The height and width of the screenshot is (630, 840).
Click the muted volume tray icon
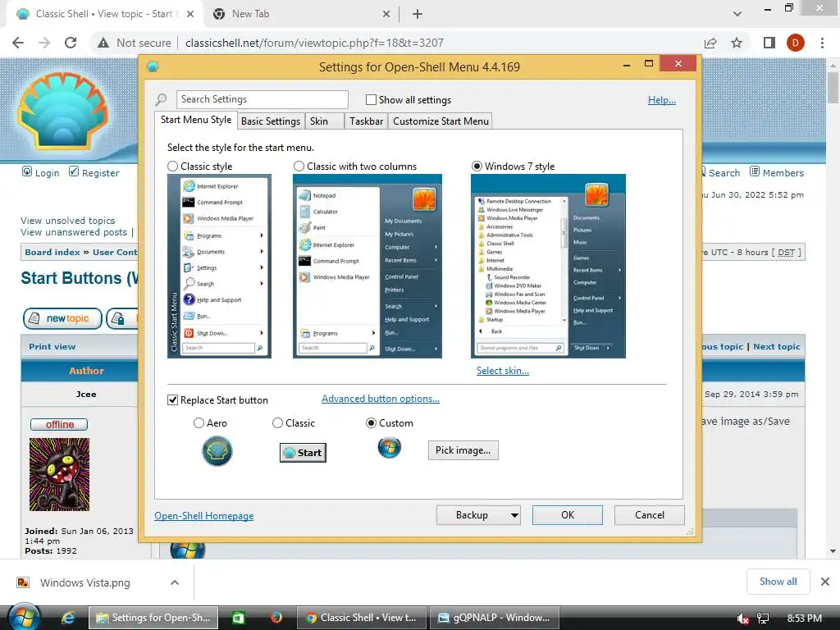742,619
